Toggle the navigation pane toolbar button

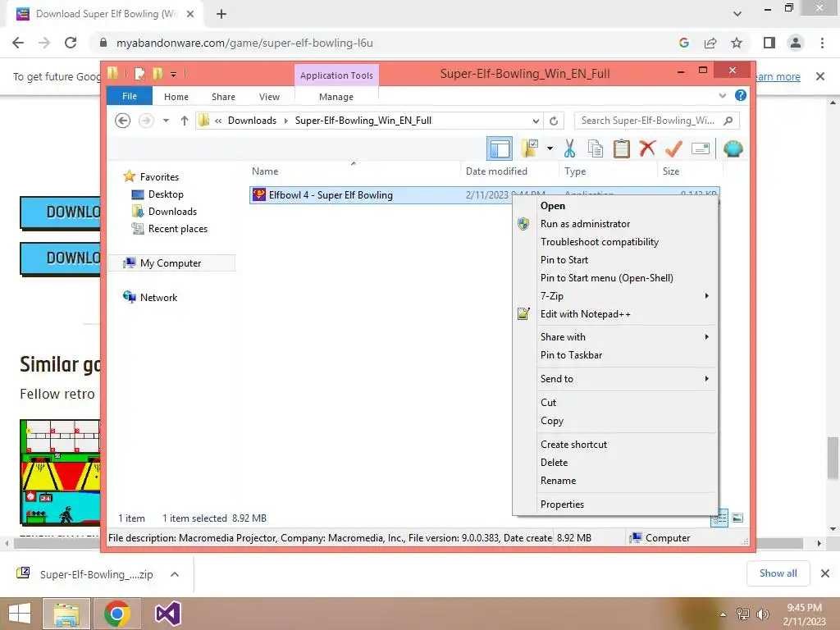[500, 148]
